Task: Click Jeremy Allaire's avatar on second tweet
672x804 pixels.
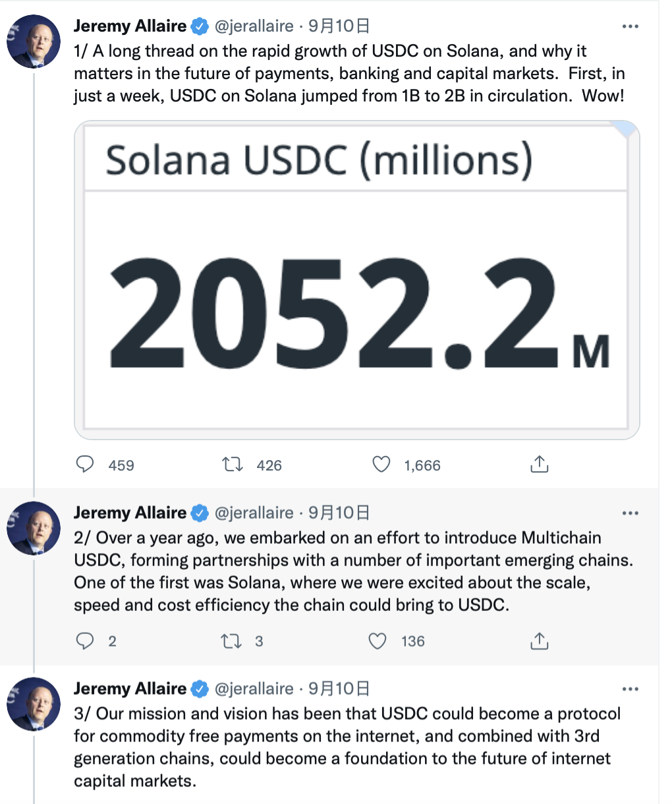Action: click(x=34, y=528)
